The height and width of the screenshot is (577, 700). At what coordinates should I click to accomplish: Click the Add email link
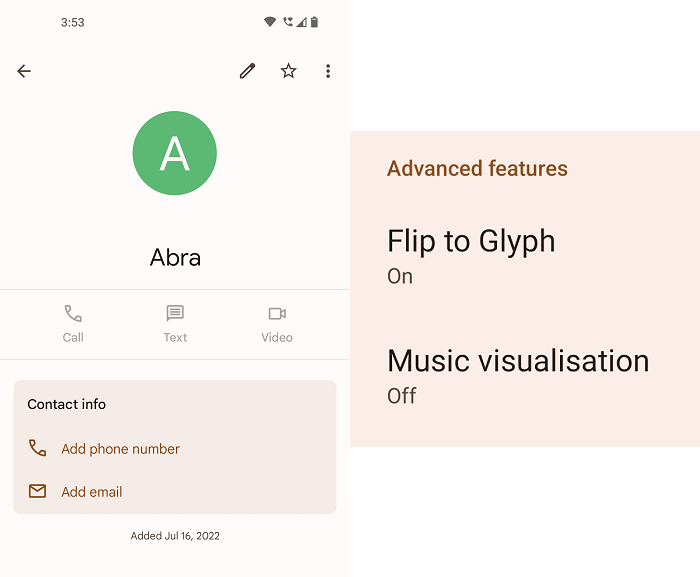92,492
